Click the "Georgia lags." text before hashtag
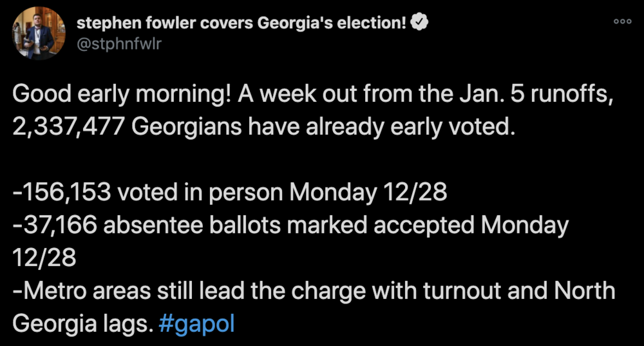Screen dimensions: 644x346 82,324
